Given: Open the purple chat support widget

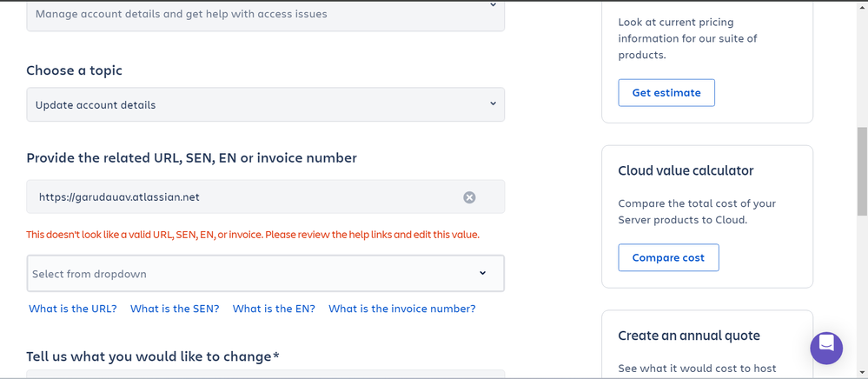Looking at the screenshot, I should (826, 348).
